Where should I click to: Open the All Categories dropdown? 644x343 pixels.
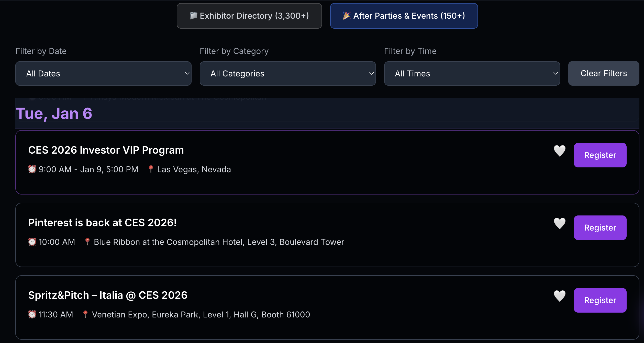click(287, 73)
